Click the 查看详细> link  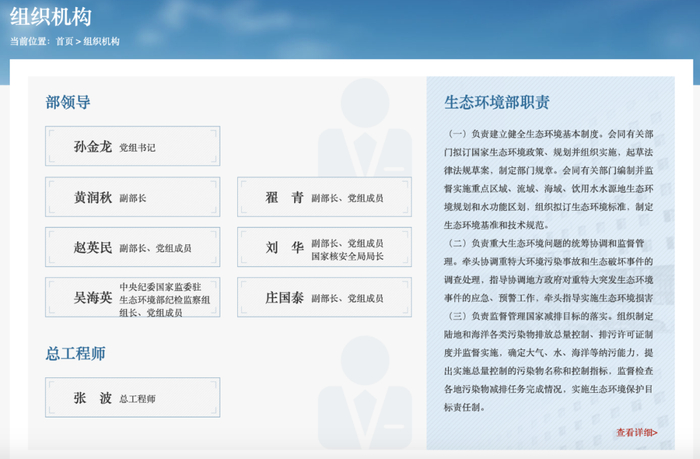pos(637,432)
